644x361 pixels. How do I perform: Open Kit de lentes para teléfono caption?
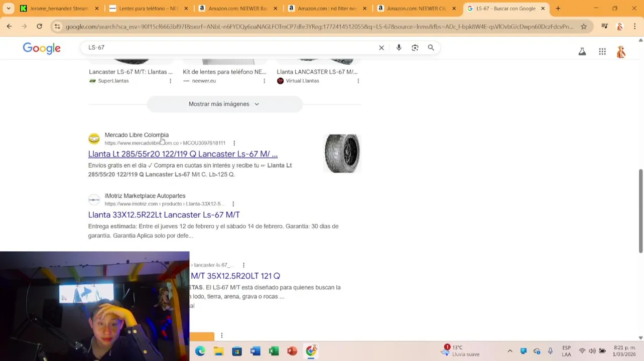(x=224, y=72)
